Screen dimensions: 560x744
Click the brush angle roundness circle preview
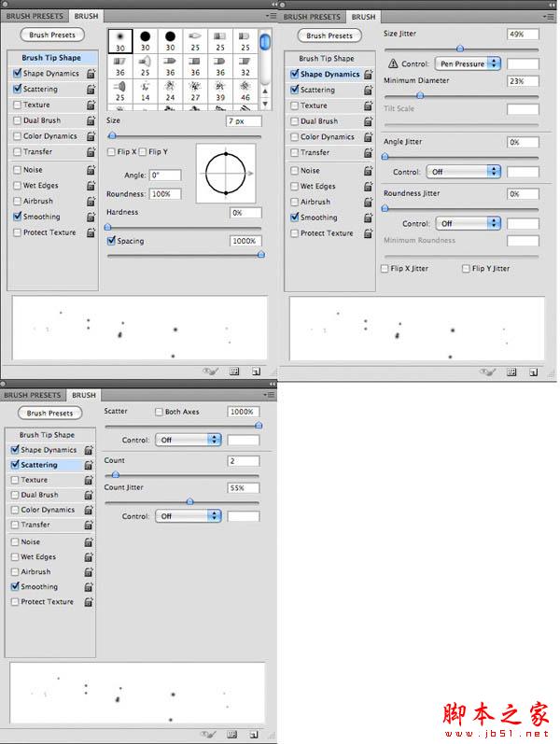point(226,174)
